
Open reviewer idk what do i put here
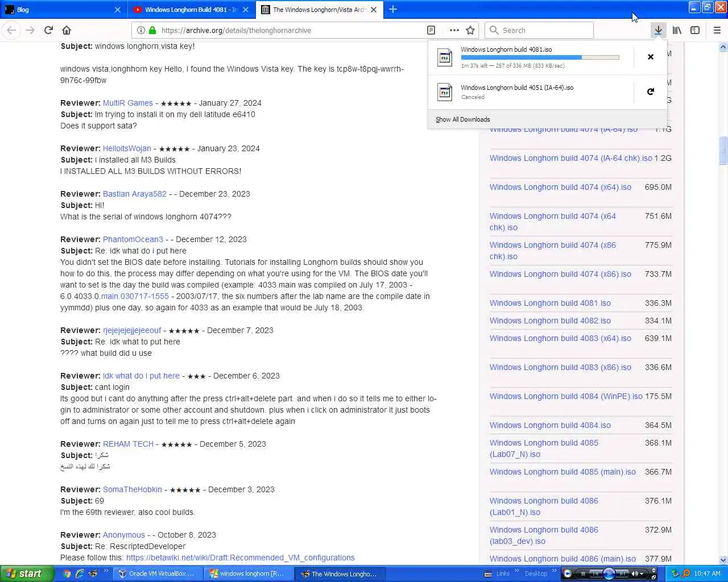tap(141, 376)
